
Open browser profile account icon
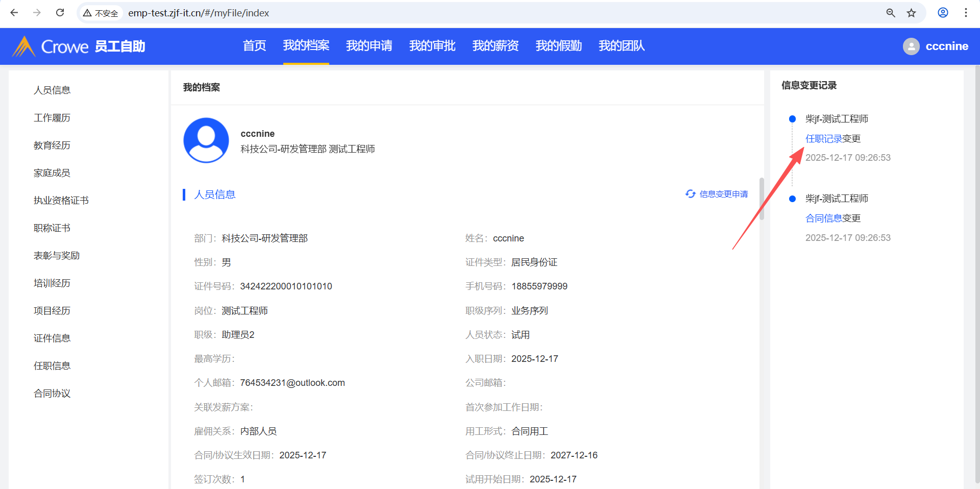943,13
